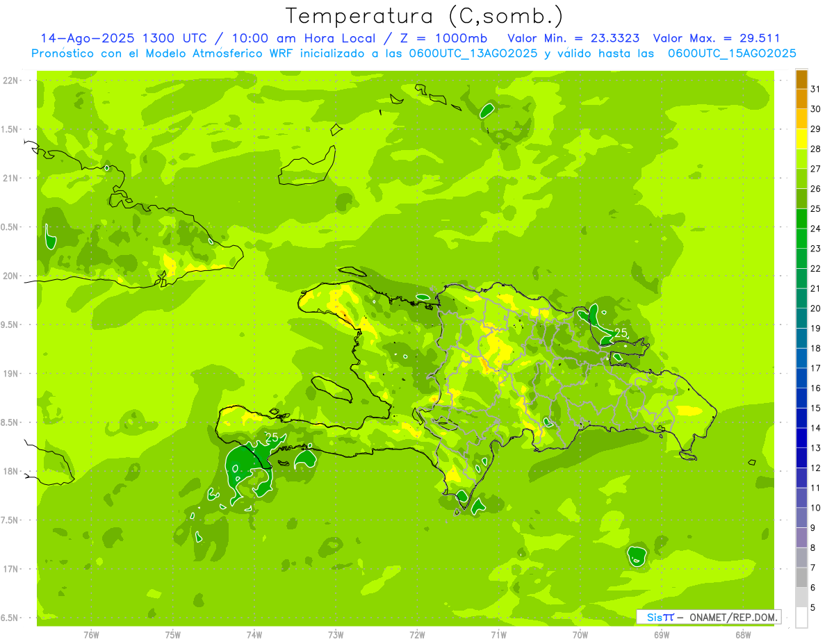Click the 21N latitude axis label
Viewport: 834px width, 644px height.
pyautogui.click(x=11, y=179)
